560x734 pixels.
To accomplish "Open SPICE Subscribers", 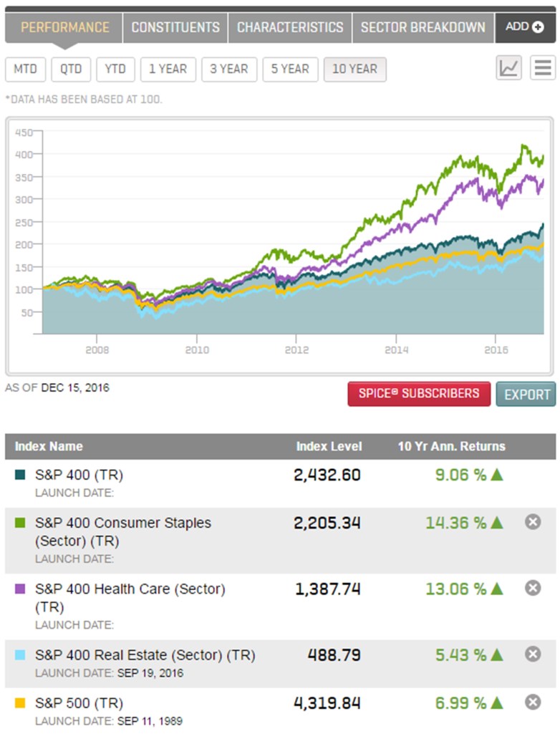I will [x=419, y=393].
